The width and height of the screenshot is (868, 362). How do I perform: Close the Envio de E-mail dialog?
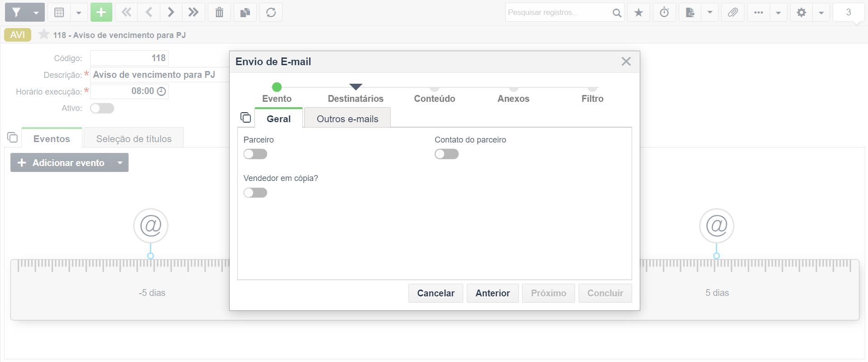[x=626, y=62]
